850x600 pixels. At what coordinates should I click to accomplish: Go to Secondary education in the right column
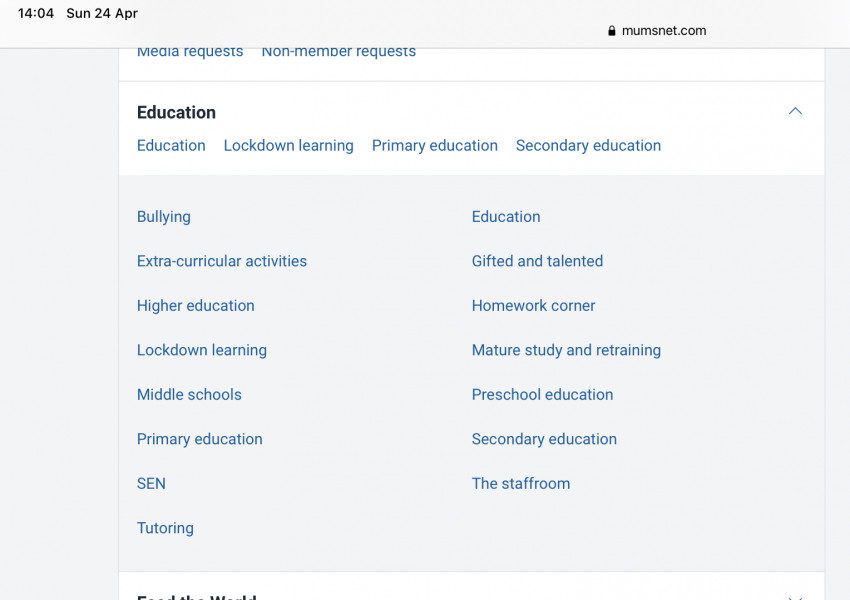tap(544, 439)
